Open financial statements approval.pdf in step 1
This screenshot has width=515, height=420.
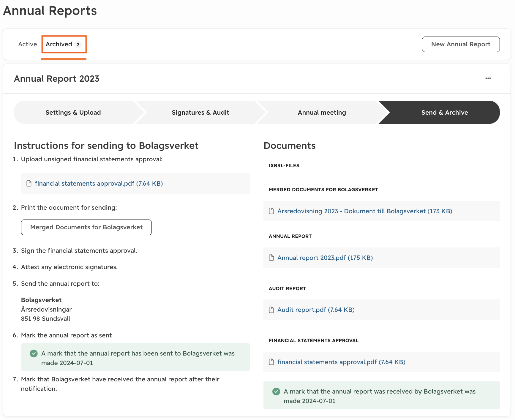tap(99, 183)
